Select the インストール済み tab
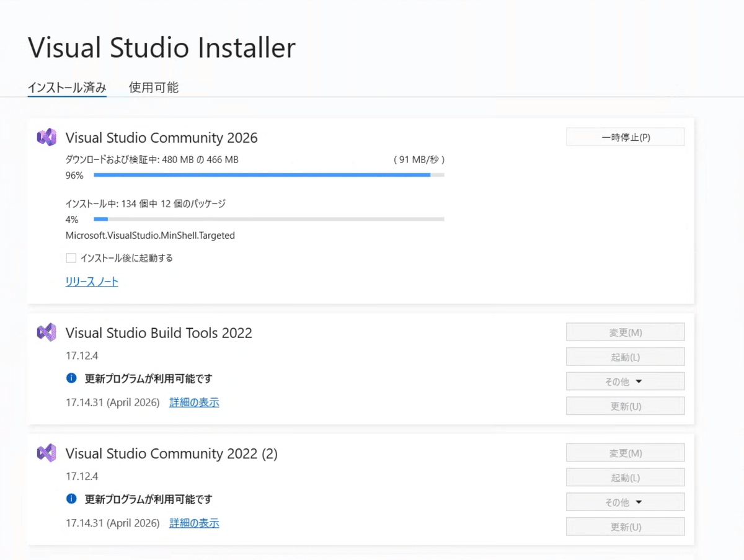Viewport: 744px width, 560px height. pyautogui.click(x=67, y=87)
